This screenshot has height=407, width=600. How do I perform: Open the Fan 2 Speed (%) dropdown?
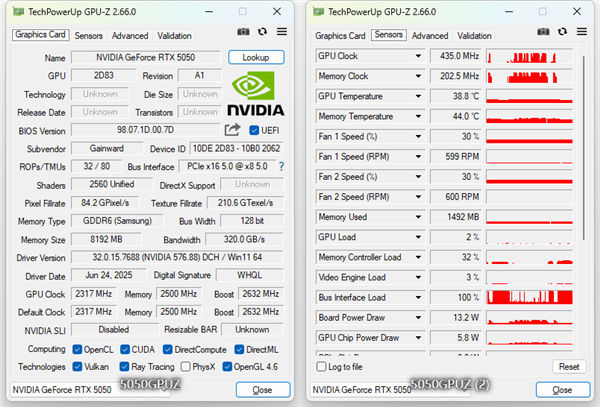pos(418,177)
